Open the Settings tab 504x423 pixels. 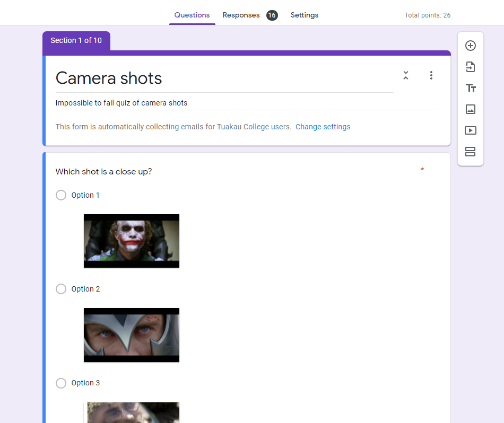click(x=305, y=15)
